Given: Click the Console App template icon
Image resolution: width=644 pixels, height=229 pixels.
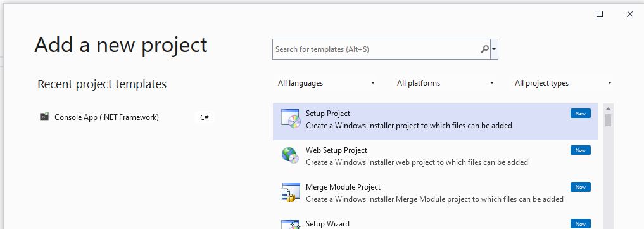Looking at the screenshot, I should tap(44, 117).
